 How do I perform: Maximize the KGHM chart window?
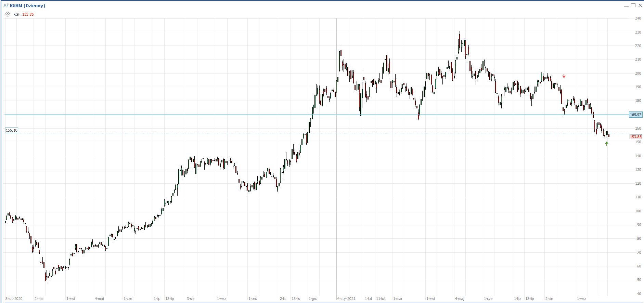(633, 5)
